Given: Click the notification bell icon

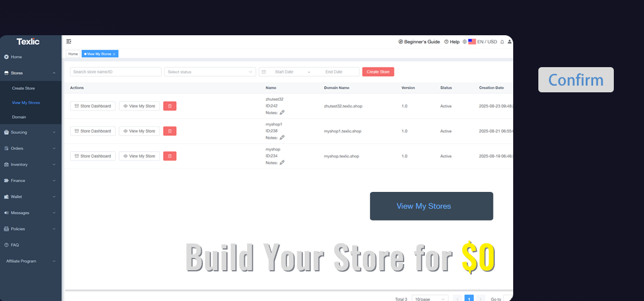Looking at the screenshot, I should pyautogui.click(x=502, y=42).
